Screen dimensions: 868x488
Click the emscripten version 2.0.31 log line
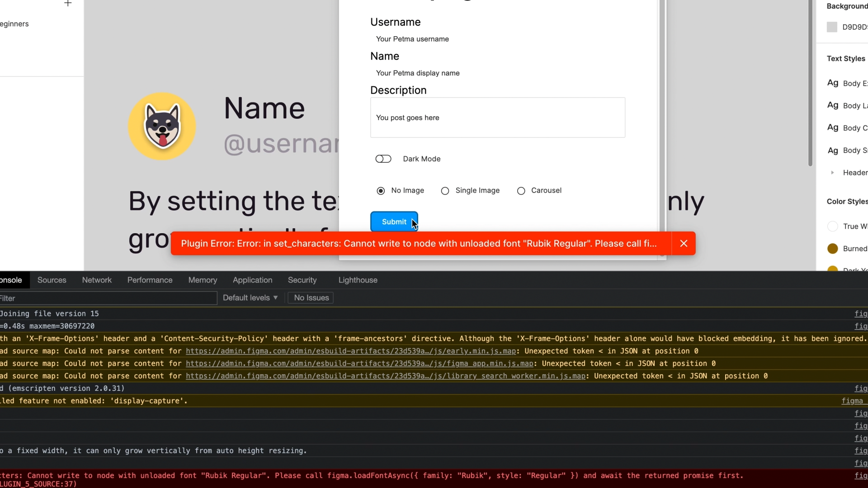62,388
